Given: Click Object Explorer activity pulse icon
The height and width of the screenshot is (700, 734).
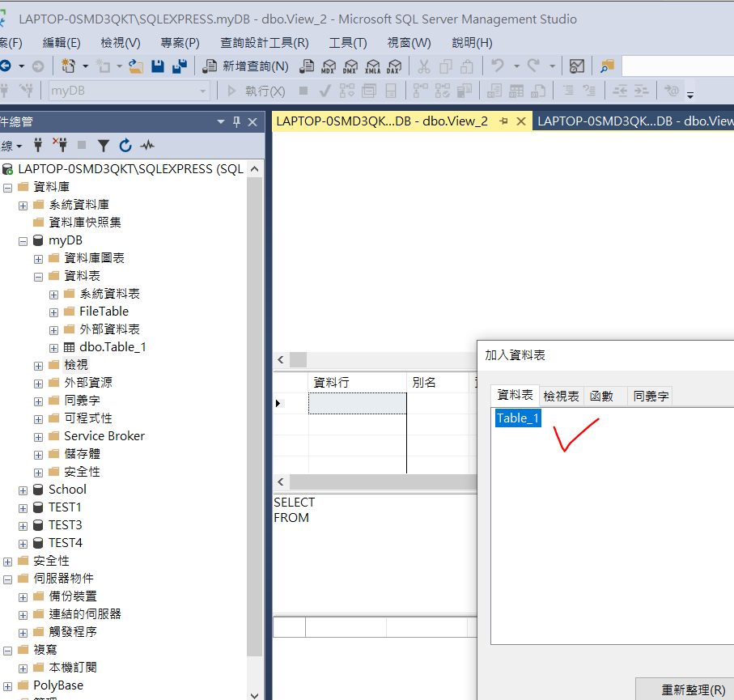Looking at the screenshot, I should point(147,146).
